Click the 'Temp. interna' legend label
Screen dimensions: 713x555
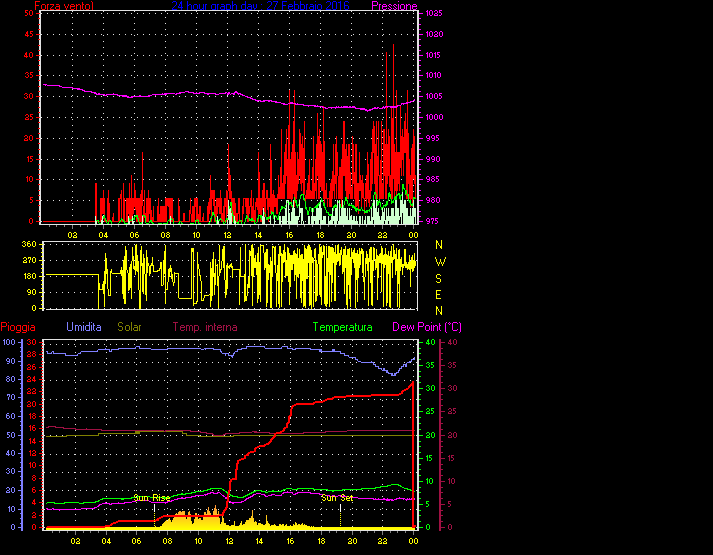[x=205, y=327]
